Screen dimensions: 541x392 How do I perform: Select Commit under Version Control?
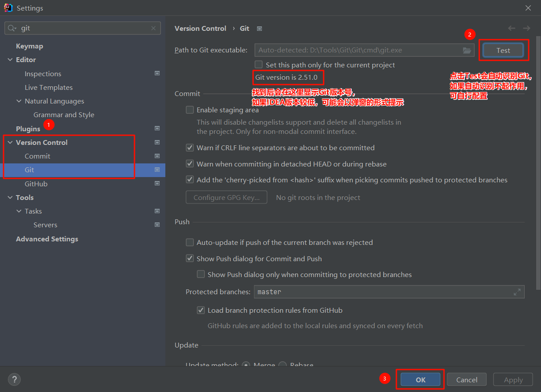click(x=37, y=156)
